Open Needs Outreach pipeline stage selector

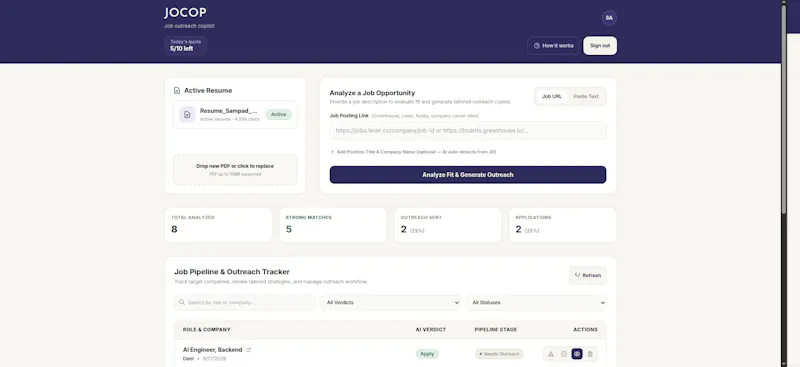pyautogui.click(x=499, y=354)
